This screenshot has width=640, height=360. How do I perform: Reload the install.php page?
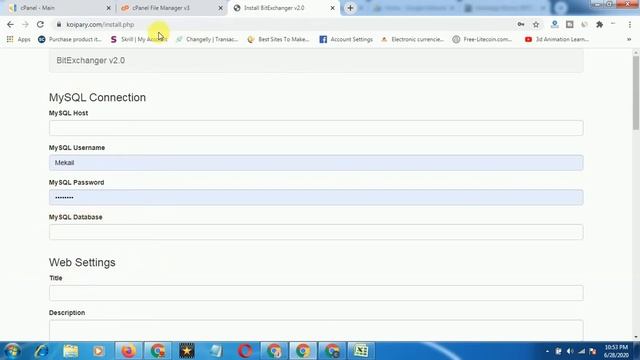pos(40,24)
